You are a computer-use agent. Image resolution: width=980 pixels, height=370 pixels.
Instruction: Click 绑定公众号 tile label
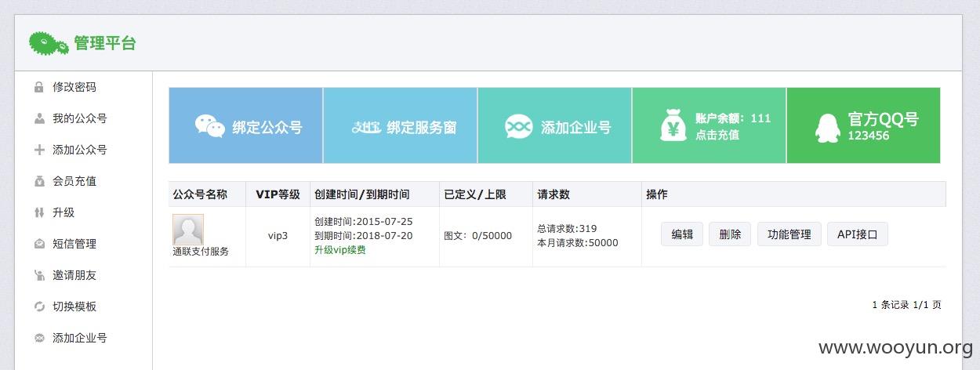tap(267, 127)
